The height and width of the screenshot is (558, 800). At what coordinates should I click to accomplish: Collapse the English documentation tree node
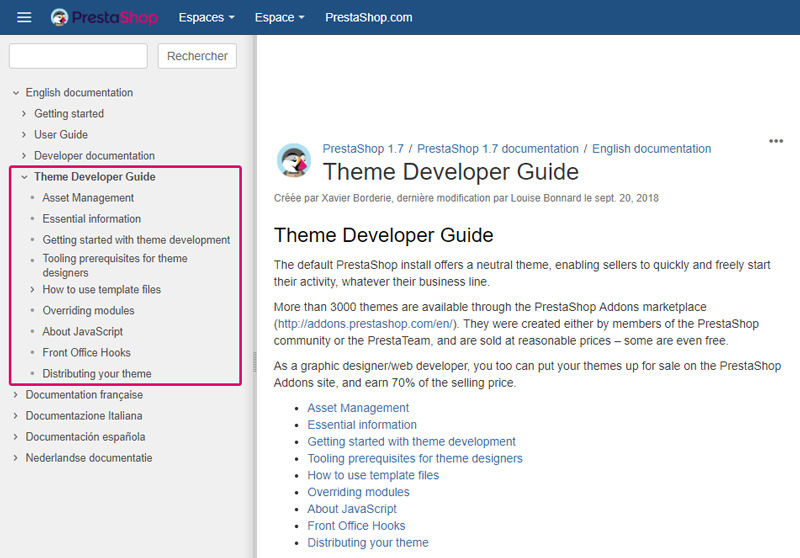point(16,93)
